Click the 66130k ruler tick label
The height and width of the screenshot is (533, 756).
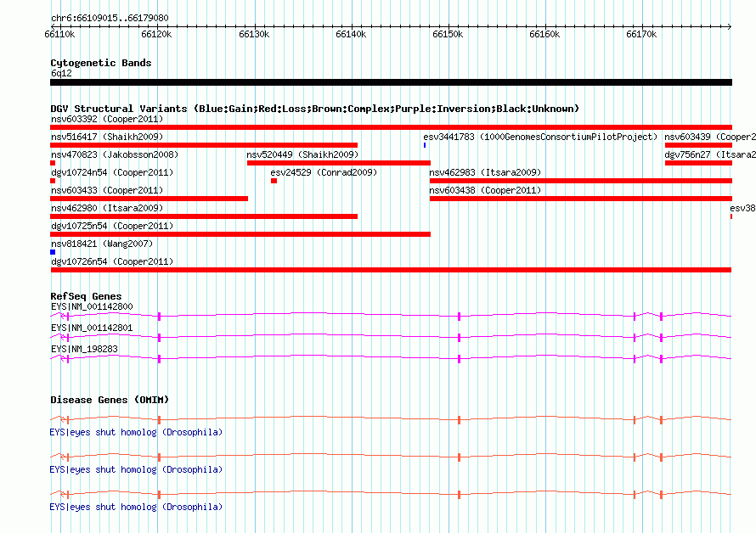point(254,34)
